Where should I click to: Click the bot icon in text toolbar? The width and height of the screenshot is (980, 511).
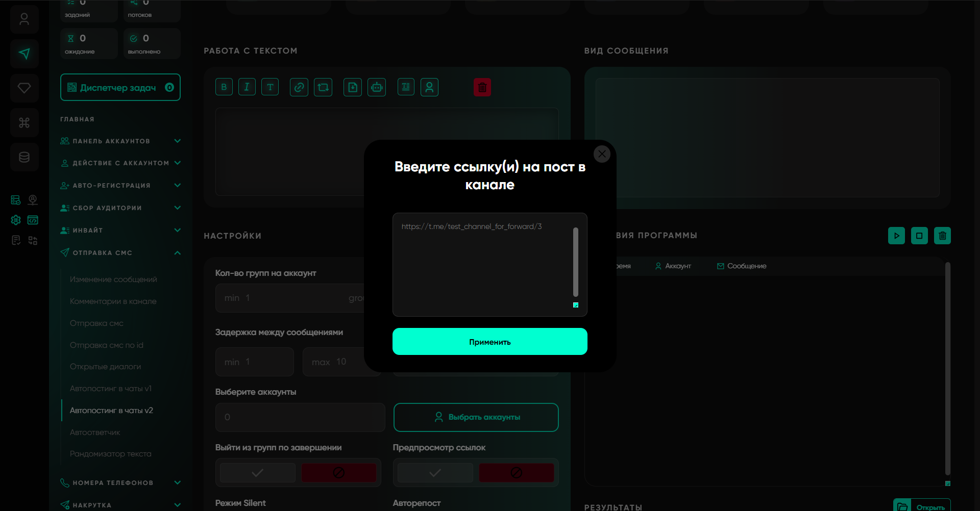(377, 87)
